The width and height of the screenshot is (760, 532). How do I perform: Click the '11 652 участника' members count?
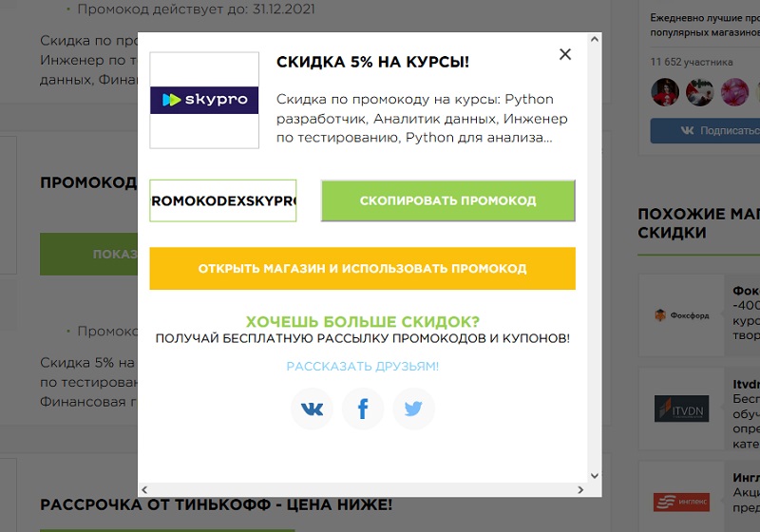pos(692,62)
